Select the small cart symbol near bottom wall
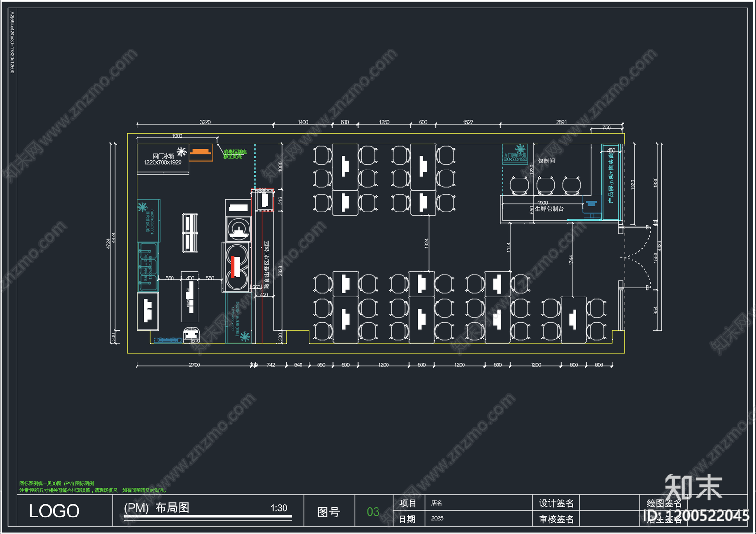This screenshot has width=756, height=534. coord(191,335)
